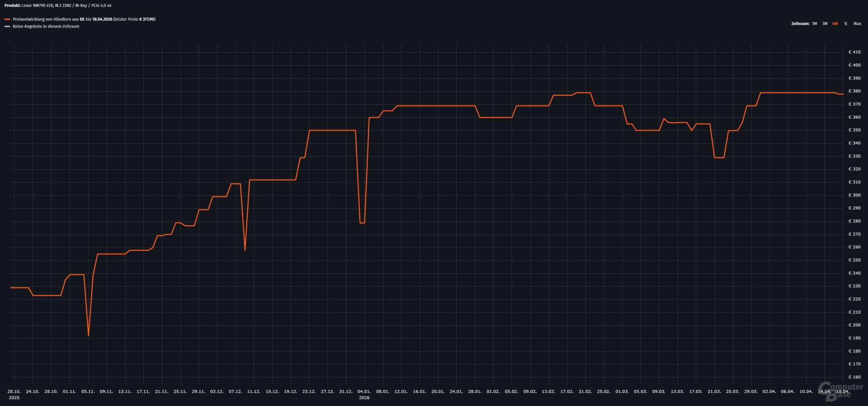Click the 19.12. date axis label
868x406 pixels.
pos(291,392)
